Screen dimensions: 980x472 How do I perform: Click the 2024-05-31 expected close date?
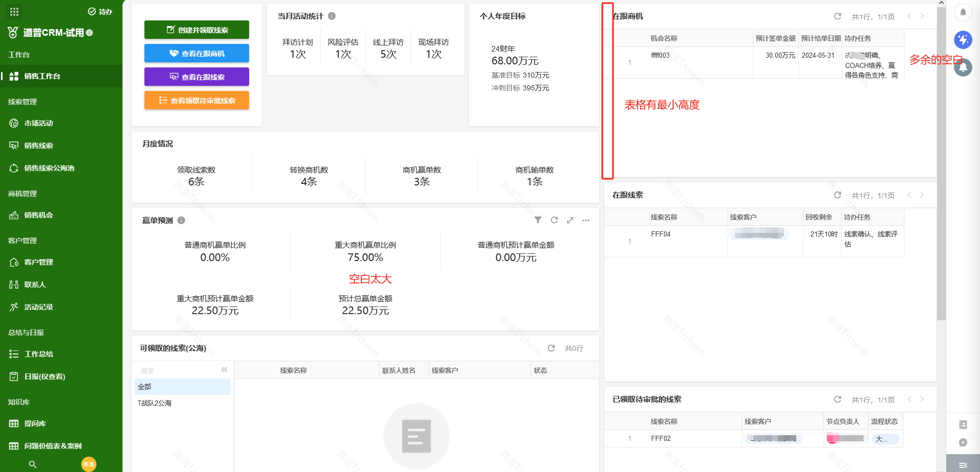(x=818, y=55)
